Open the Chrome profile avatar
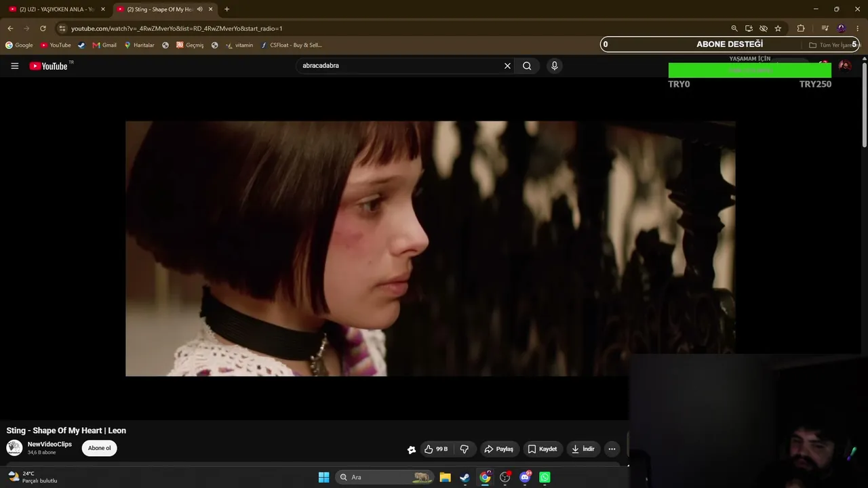 [842, 28]
